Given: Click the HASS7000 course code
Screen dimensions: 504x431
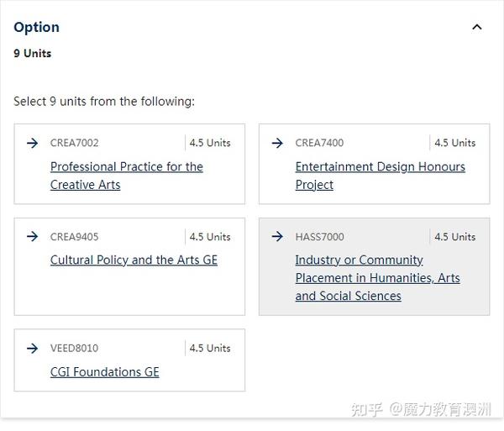Looking at the screenshot, I should 319,237.
